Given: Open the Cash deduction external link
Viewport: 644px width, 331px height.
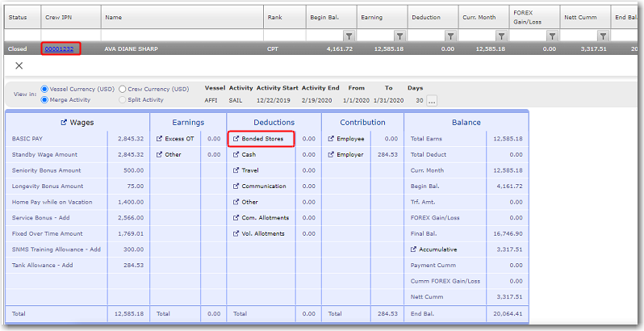Looking at the screenshot, I should click(236, 154).
